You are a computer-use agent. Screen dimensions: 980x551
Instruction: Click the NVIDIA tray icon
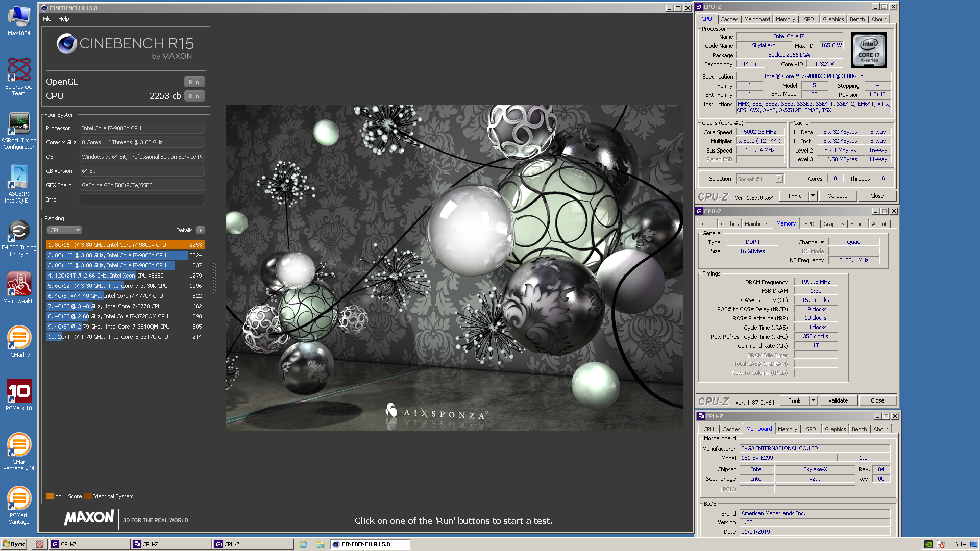coord(928,544)
